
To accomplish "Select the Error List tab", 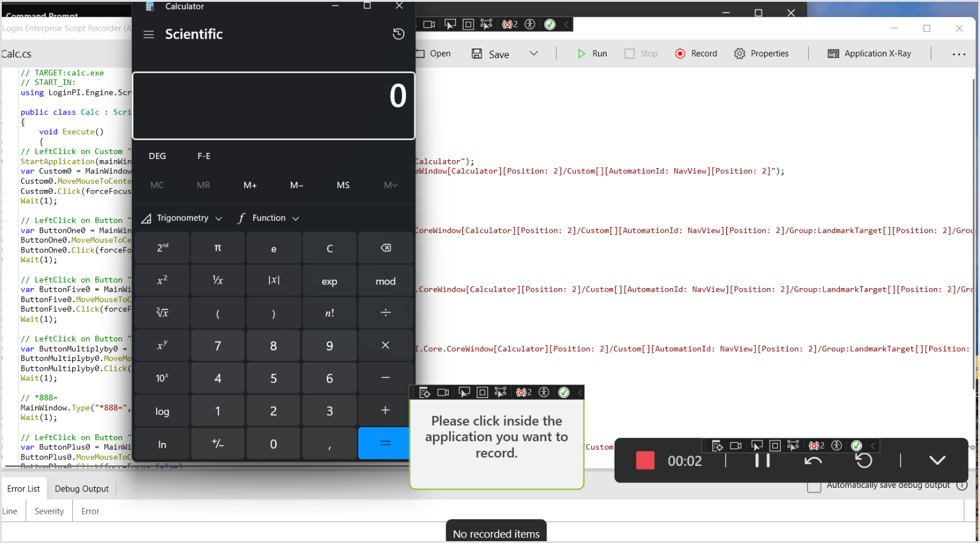I will tap(24, 488).
